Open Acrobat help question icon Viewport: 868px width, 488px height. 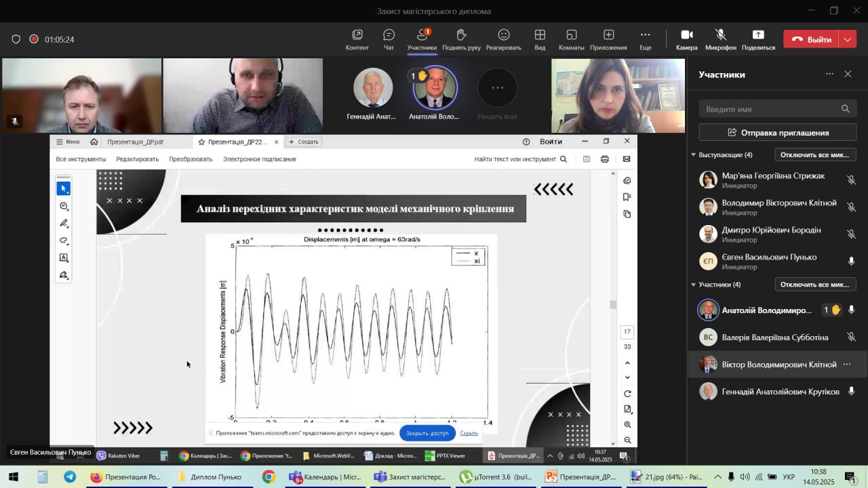coord(526,142)
